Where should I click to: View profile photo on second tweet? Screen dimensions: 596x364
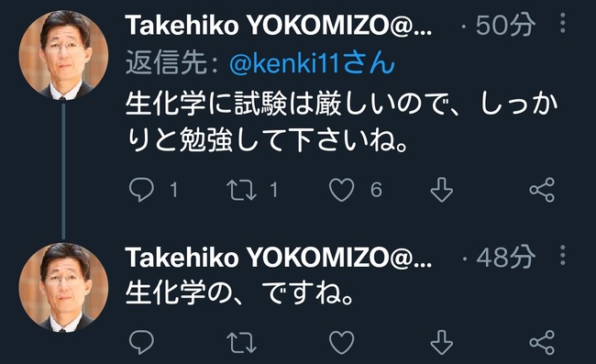63,287
